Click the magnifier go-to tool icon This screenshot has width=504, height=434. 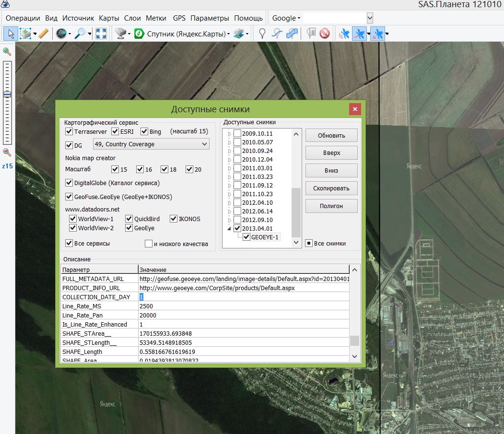[x=80, y=34]
